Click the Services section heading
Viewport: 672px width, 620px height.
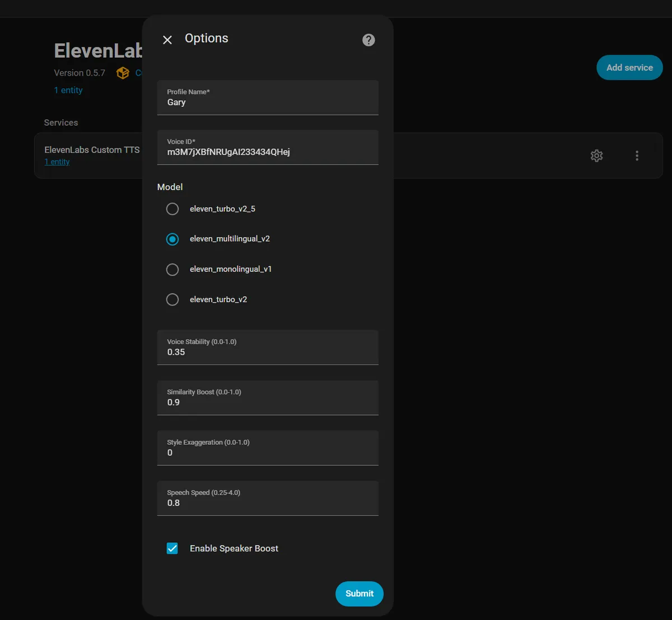click(61, 123)
